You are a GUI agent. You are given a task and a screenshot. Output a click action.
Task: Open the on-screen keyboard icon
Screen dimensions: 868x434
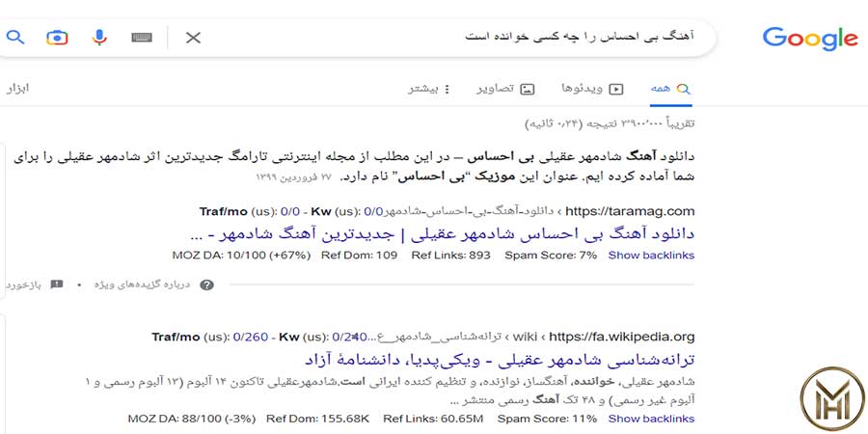coord(142,38)
